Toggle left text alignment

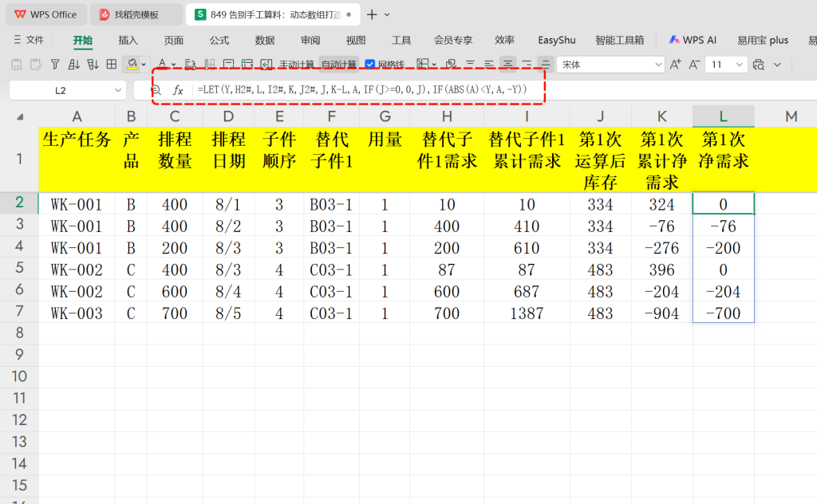pyautogui.click(x=489, y=65)
